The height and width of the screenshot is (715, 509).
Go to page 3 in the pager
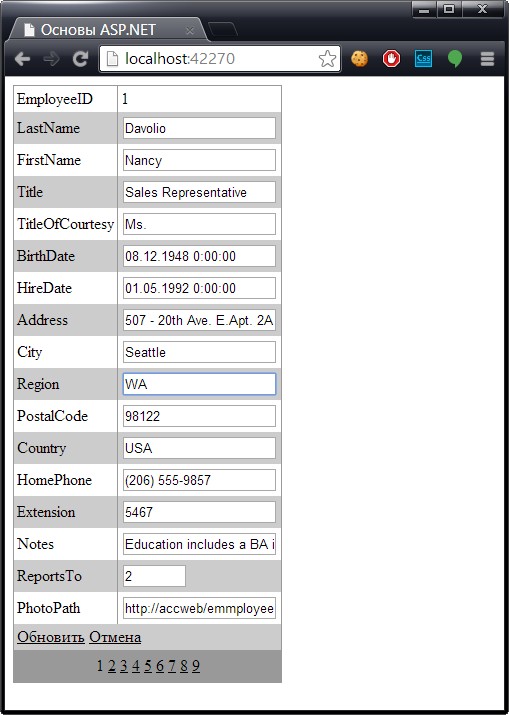click(x=124, y=666)
